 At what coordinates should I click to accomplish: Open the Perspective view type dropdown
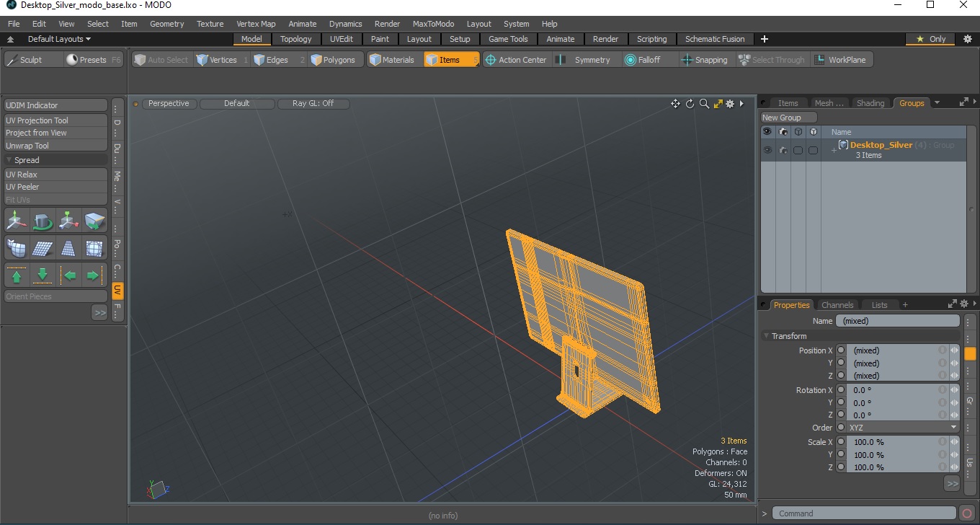tap(169, 103)
